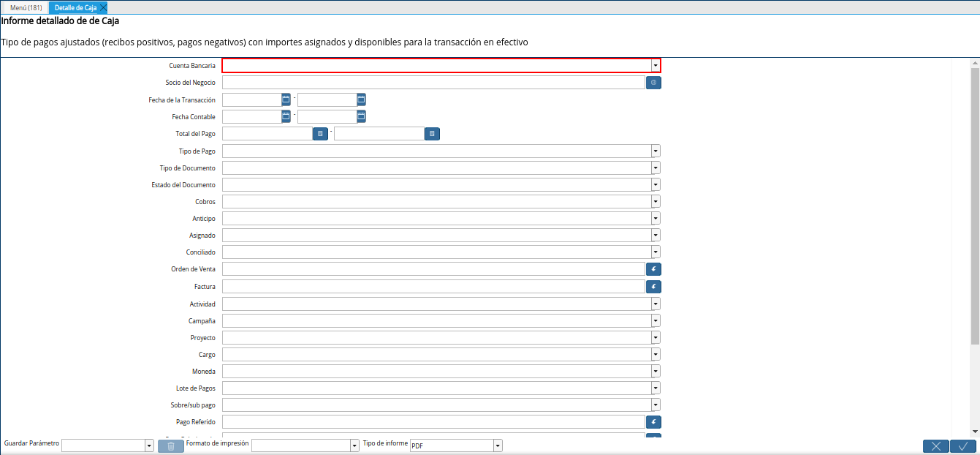The image size is (980, 455).
Task: Open the Orden de Venta search button
Action: tap(653, 269)
